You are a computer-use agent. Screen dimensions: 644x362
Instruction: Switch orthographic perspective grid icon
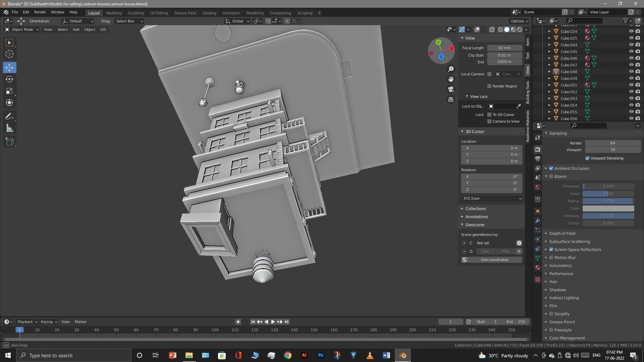[x=451, y=100]
